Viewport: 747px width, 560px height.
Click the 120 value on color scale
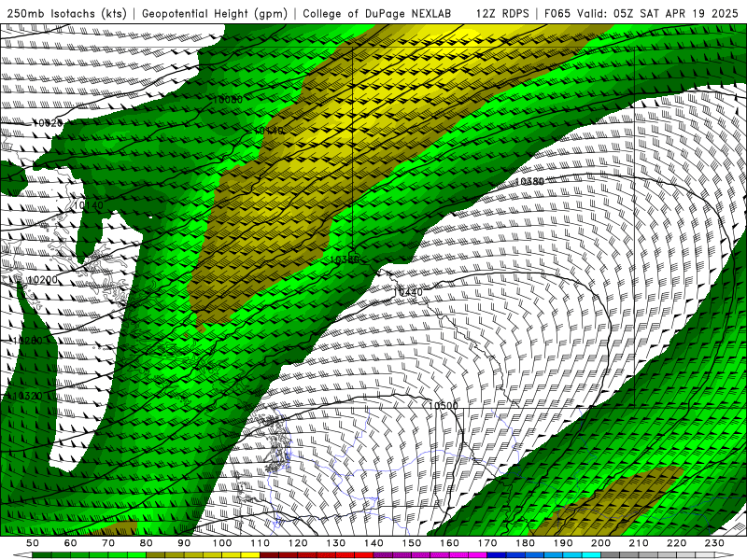coord(298,543)
